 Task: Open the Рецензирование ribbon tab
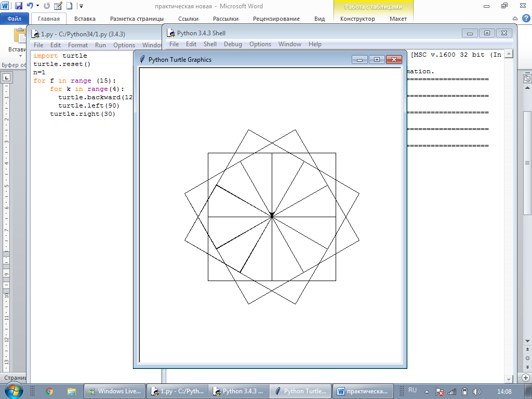[276, 19]
